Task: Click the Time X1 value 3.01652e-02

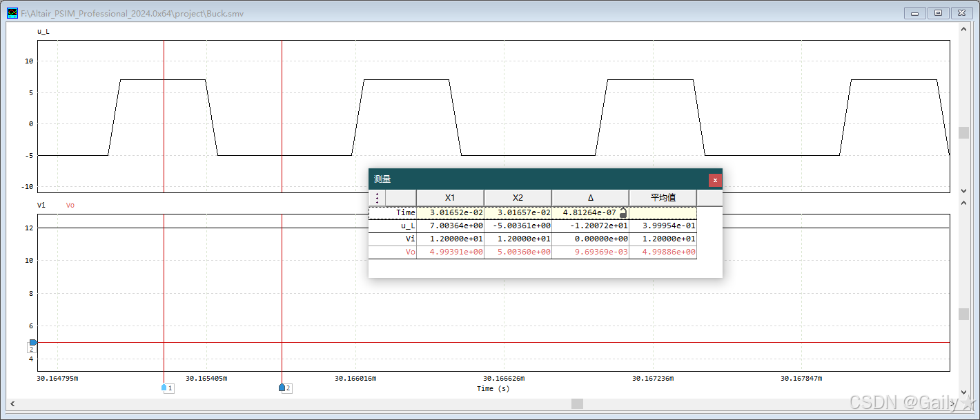Action: [x=457, y=213]
